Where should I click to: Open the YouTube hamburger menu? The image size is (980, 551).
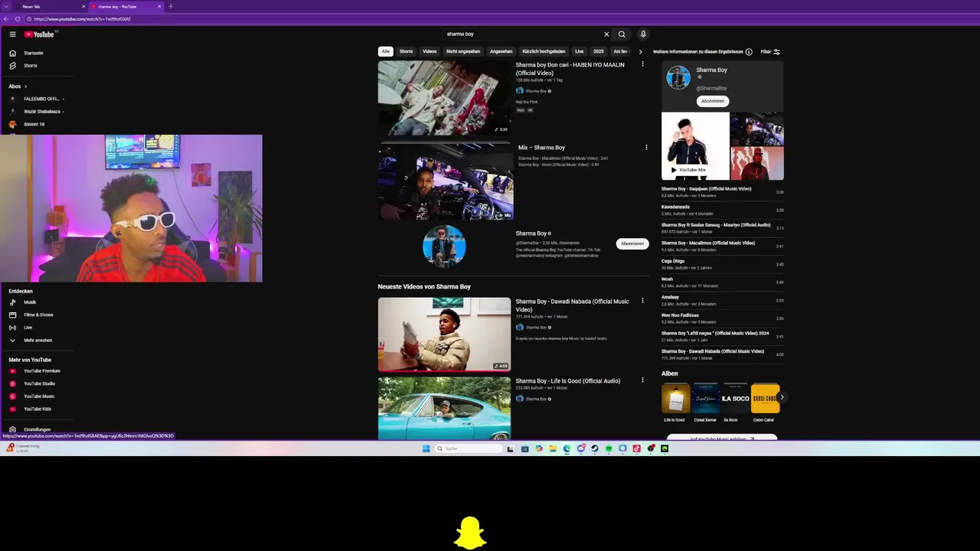click(x=12, y=34)
